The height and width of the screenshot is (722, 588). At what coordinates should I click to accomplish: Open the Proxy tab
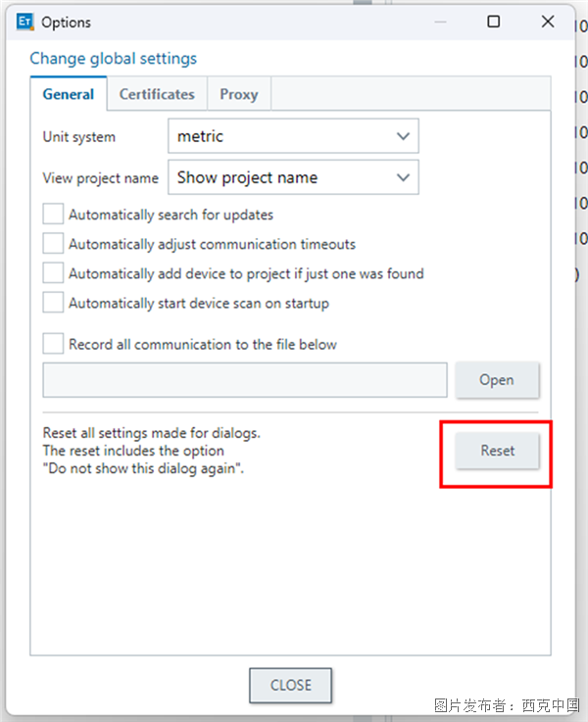238,94
